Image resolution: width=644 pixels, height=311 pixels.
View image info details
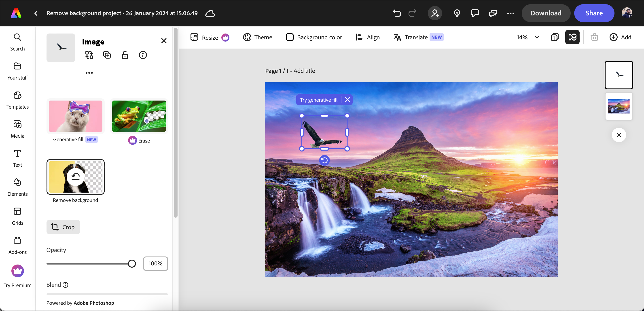pos(143,55)
